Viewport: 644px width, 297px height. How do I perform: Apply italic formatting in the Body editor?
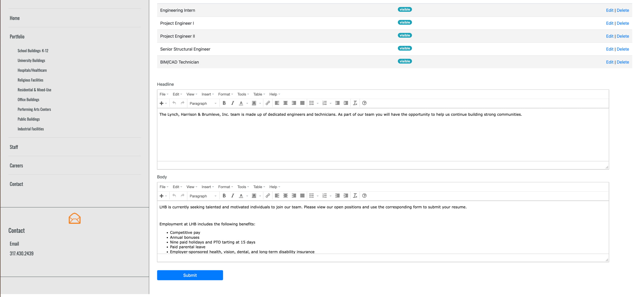click(x=232, y=196)
